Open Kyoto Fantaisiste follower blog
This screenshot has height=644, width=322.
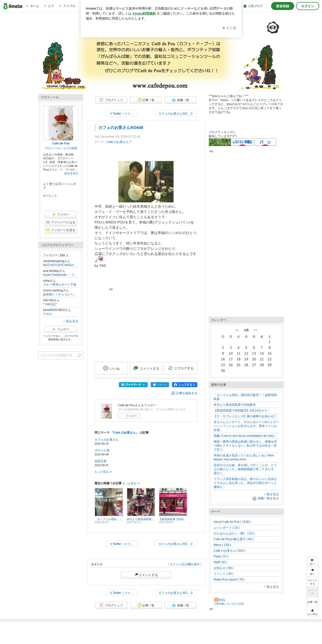(x=60, y=275)
